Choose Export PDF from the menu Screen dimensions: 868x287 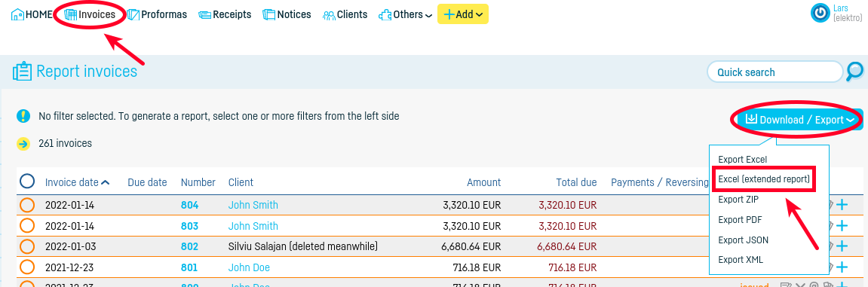tap(740, 219)
